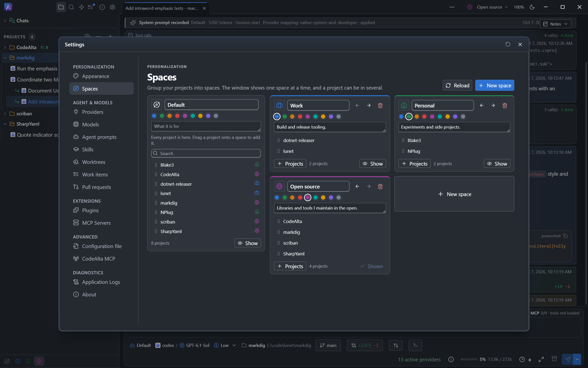The width and height of the screenshot is (588, 368).
Task: Delete the Work space with trash icon
Action: coord(380,105)
